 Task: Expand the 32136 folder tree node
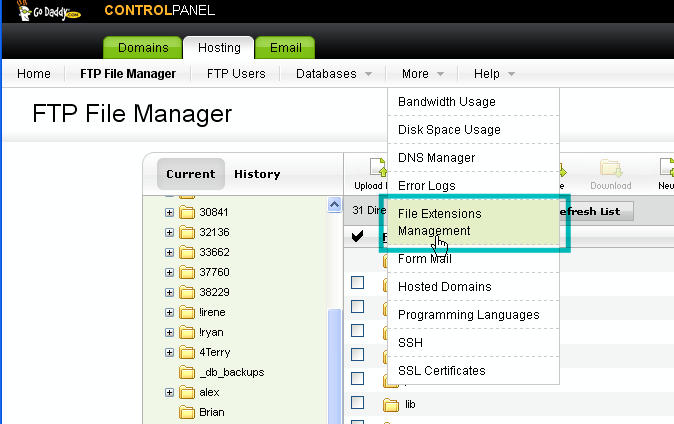(169, 232)
